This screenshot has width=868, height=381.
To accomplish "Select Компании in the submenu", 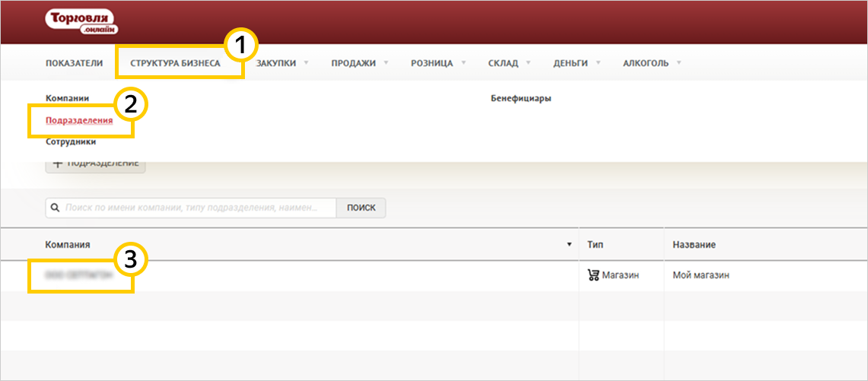I will [67, 98].
